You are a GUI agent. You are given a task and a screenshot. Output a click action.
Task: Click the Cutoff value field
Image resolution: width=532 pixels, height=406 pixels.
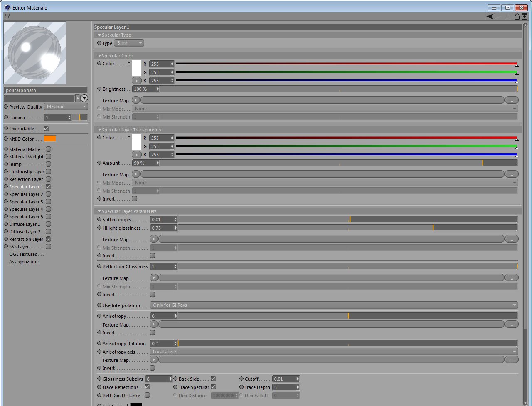(x=284, y=379)
